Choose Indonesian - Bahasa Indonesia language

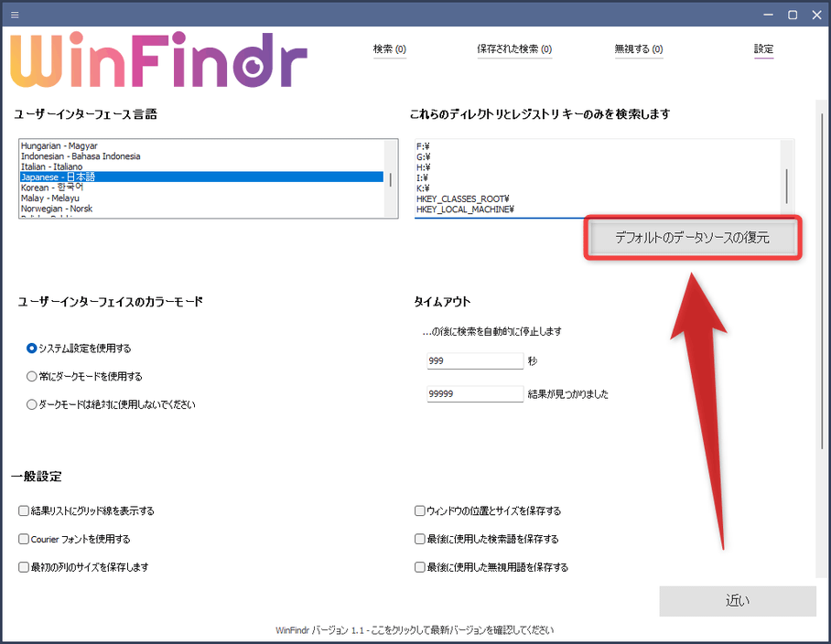click(x=201, y=156)
